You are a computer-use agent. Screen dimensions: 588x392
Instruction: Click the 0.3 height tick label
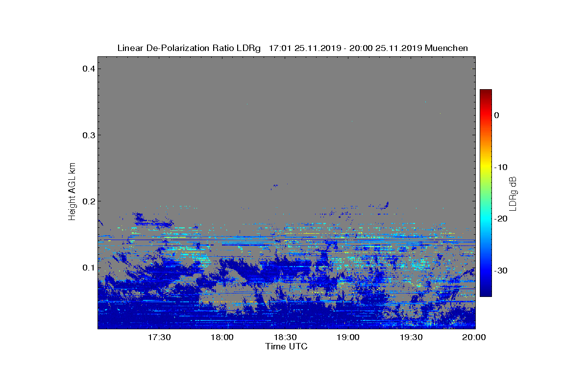88,135
